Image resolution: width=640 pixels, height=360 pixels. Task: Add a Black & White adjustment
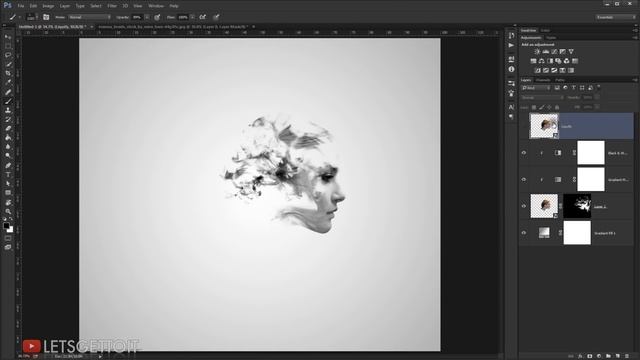[550, 61]
